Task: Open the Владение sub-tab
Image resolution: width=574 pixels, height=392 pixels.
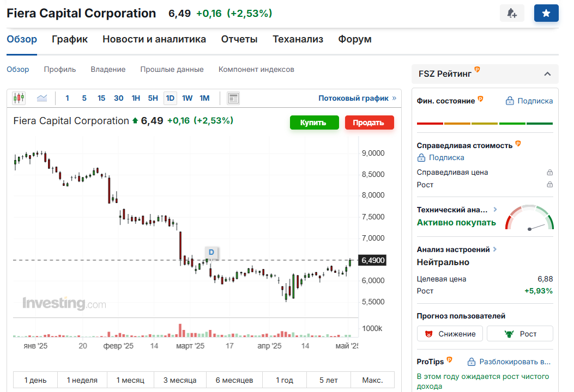Action: 108,70
